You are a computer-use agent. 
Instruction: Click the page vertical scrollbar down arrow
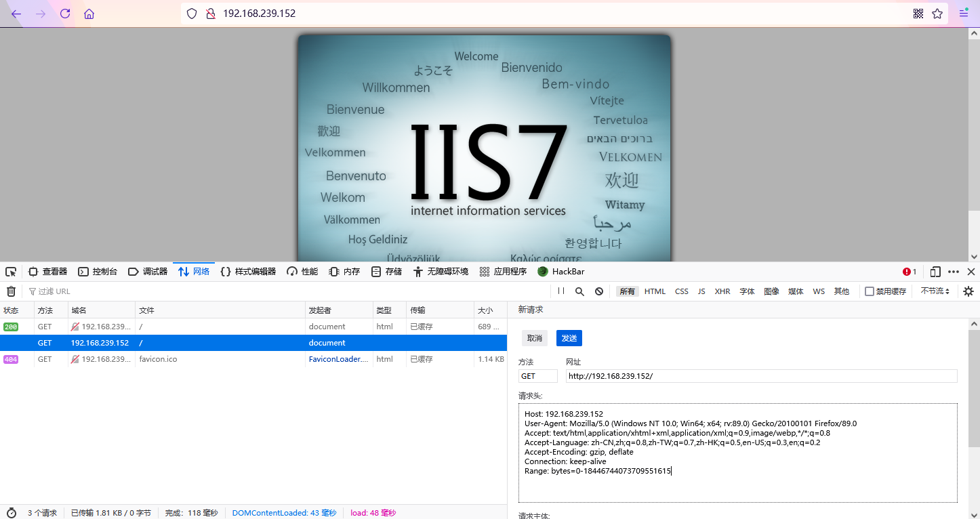(x=974, y=257)
